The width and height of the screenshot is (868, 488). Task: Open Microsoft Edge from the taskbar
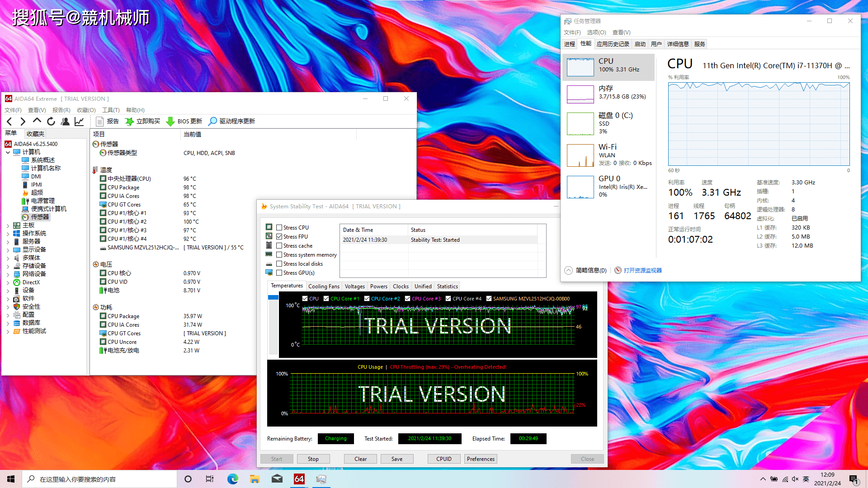pos(232,479)
